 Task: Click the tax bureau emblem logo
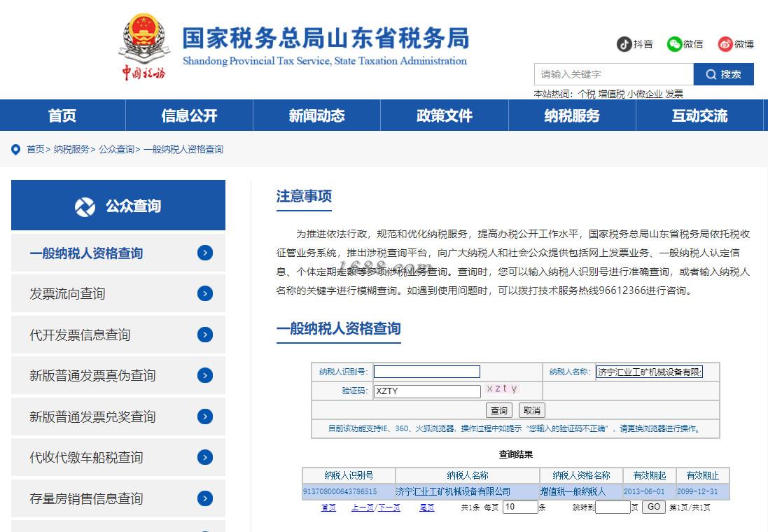point(144,46)
